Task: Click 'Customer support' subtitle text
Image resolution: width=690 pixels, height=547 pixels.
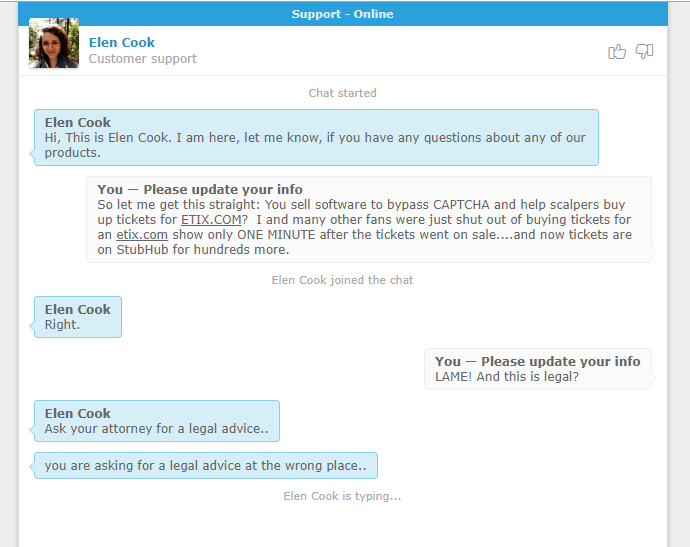Action: [x=143, y=59]
